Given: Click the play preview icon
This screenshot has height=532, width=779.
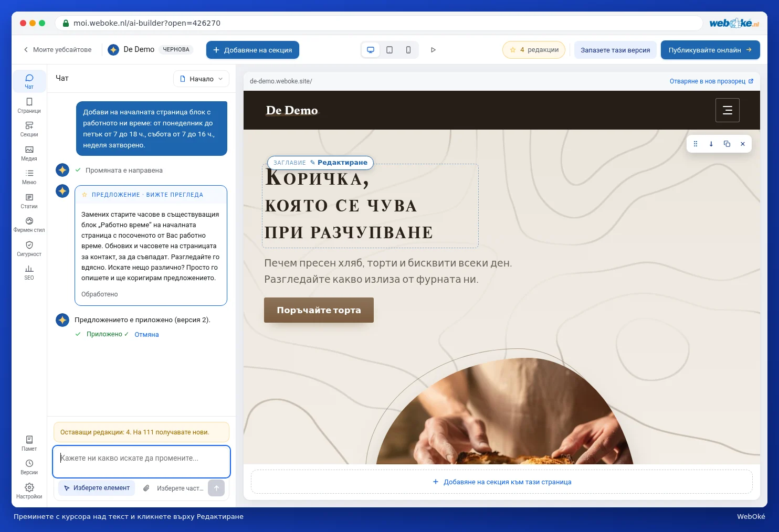Looking at the screenshot, I should (x=433, y=50).
